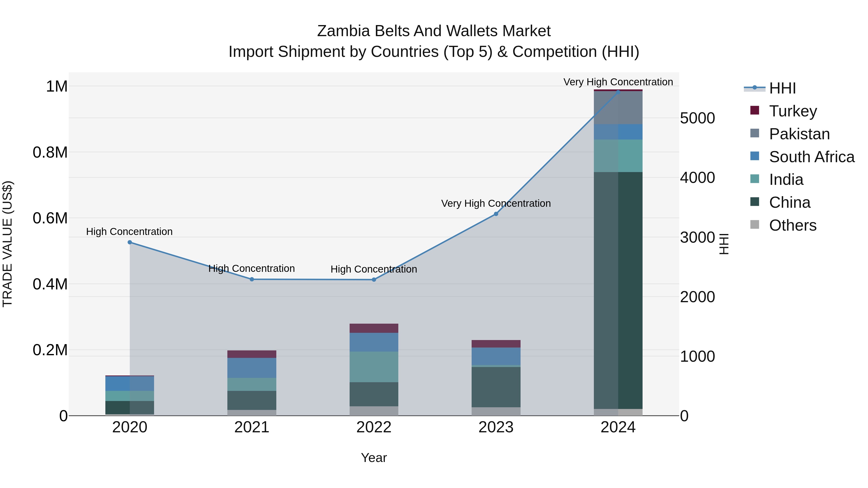Image resolution: width=868 pixels, height=488 pixels.
Task: Click the China segment of the 2021 bar
Action: (x=252, y=401)
